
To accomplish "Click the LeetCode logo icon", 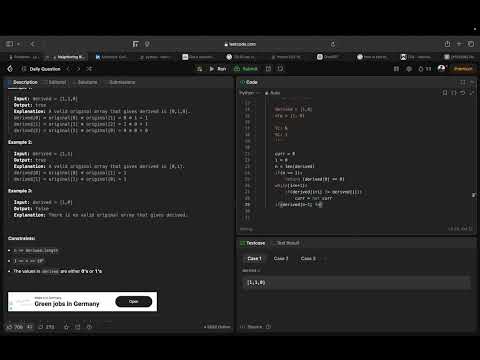I will (10, 69).
